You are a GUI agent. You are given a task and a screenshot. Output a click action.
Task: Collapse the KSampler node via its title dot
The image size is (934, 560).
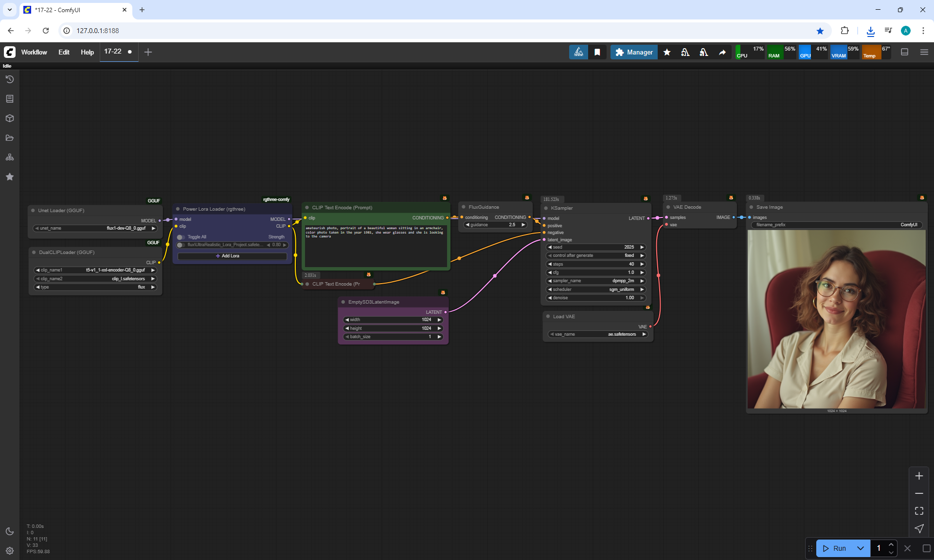coord(546,208)
